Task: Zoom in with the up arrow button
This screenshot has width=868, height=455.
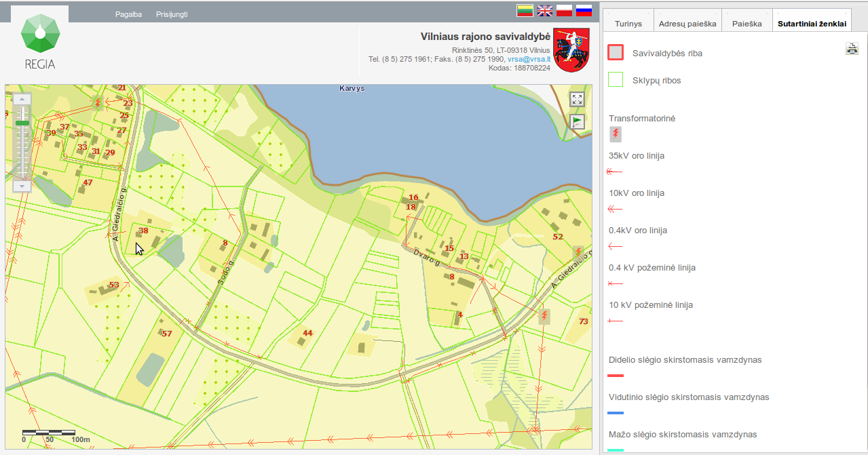Action: click(x=22, y=99)
